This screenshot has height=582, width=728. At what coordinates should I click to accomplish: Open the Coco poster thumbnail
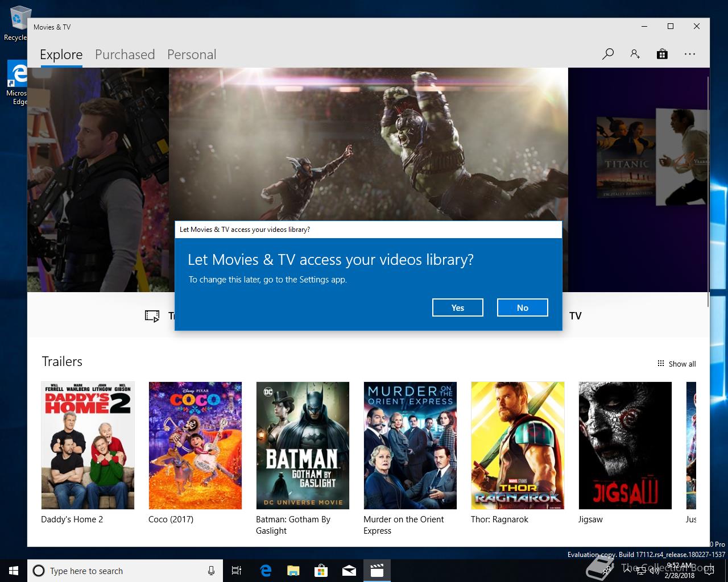click(x=195, y=446)
